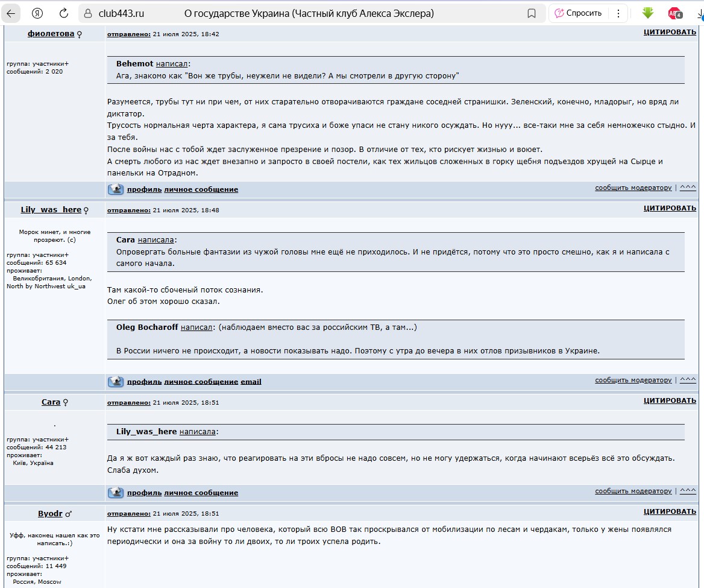This screenshot has height=588, width=704.
Task: Expand the three-dot menu beside Спросить
Action: pyautogui.click(x=617, y=13)
